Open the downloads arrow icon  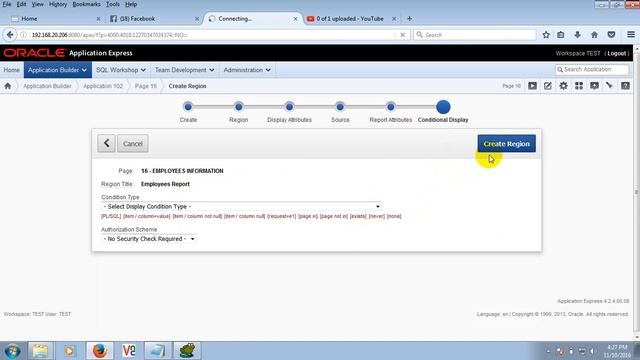[577, 35]
